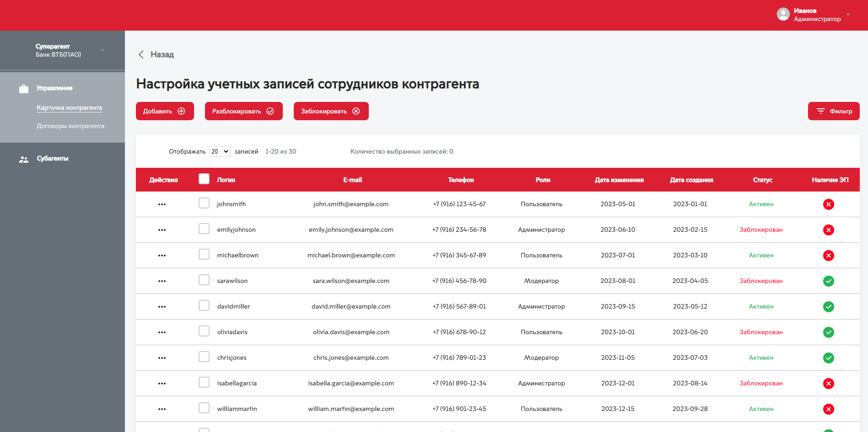Click red cross EP icon for emilyjohnson

click(829, 230)
